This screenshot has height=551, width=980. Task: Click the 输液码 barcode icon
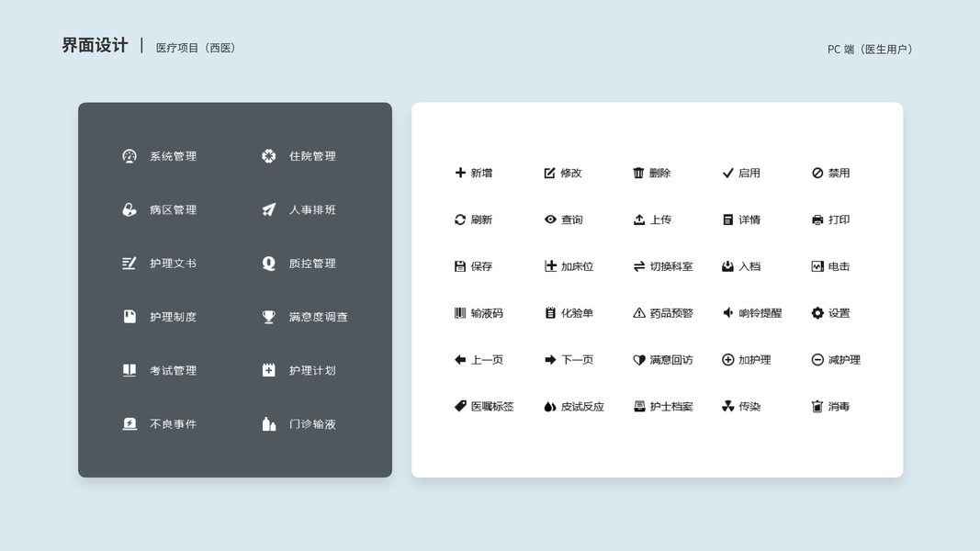click(460, 313)
